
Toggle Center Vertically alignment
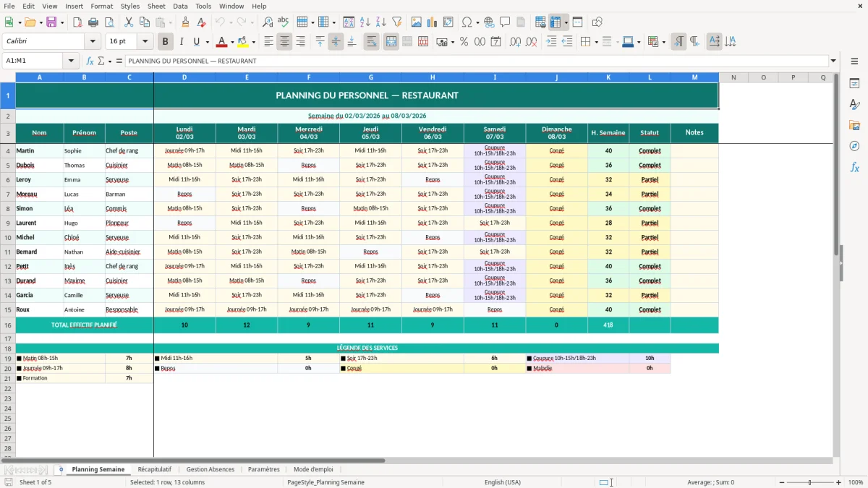point(336,42)
